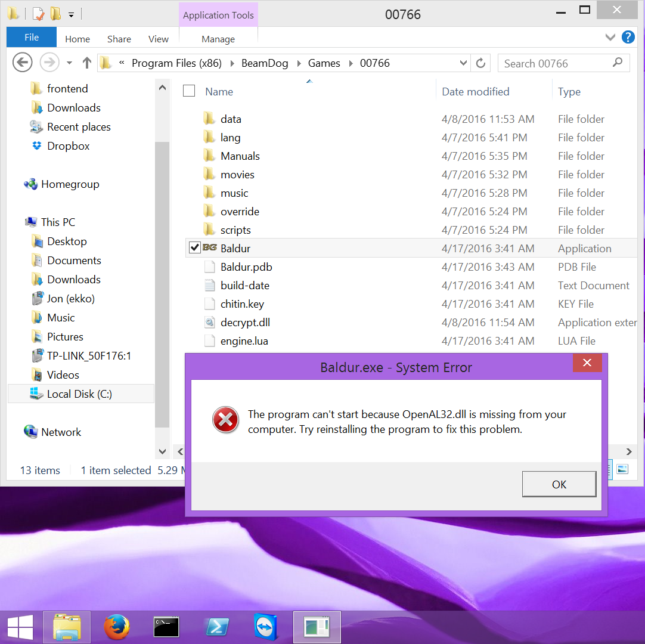Expand the ribbon with the chevron
Viewport: 645px width, 644px height.
610,38
